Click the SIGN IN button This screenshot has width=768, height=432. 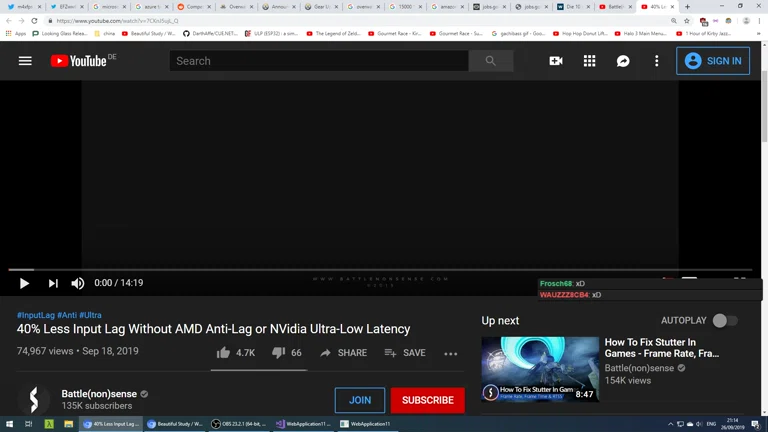(713, 61)
